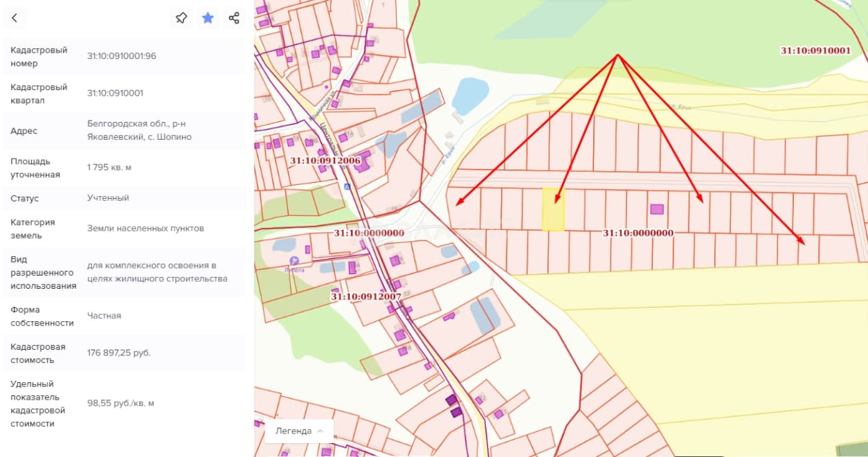Expand the Легенда panel
Image resolution: width=868 pixels, height=457 pixels.
coord(299,431)
